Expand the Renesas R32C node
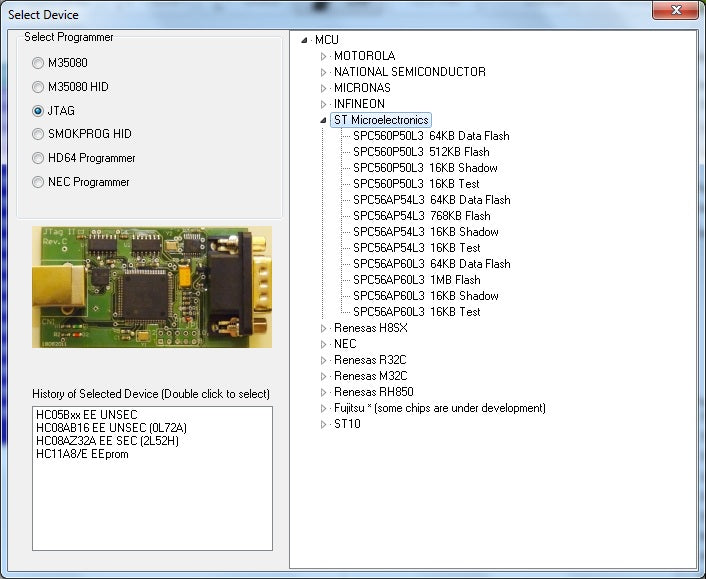 pos(323,360)
